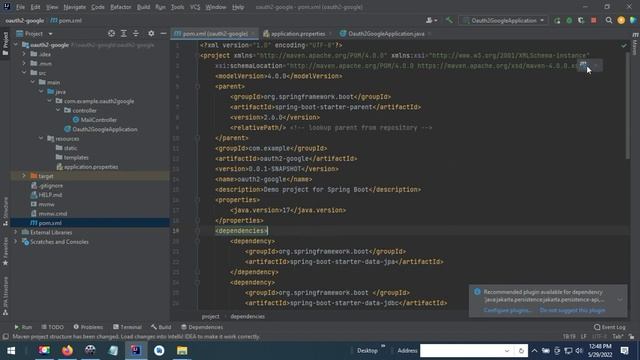
Task: Expand the .mvn folder
Action: pyautogui.click(x=24, y=63)
